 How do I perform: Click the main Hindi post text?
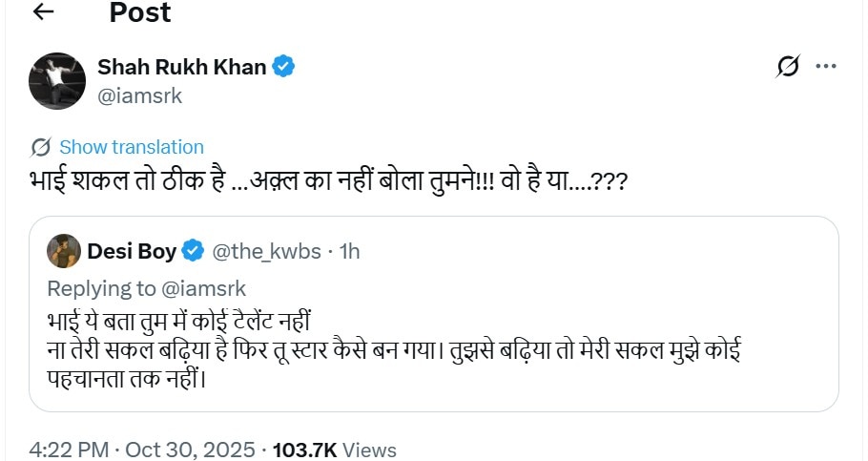coord(326,180)
